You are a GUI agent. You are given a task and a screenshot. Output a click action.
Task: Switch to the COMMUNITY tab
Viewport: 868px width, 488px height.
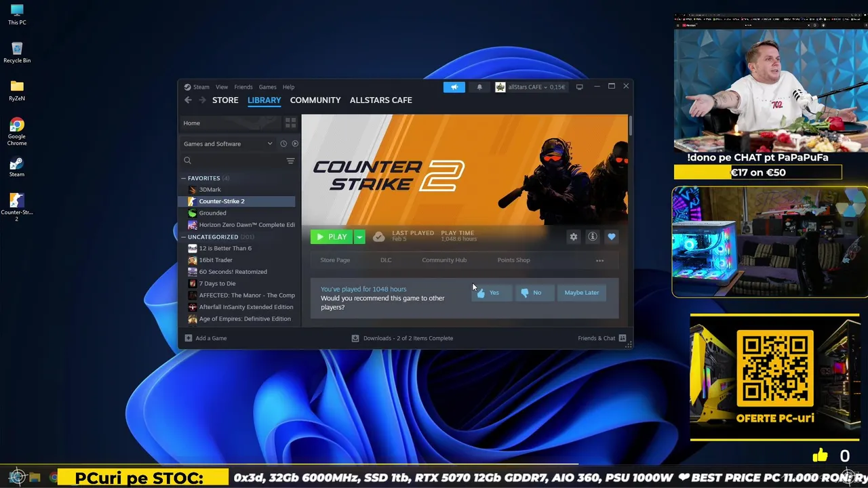tap(315, 100)
